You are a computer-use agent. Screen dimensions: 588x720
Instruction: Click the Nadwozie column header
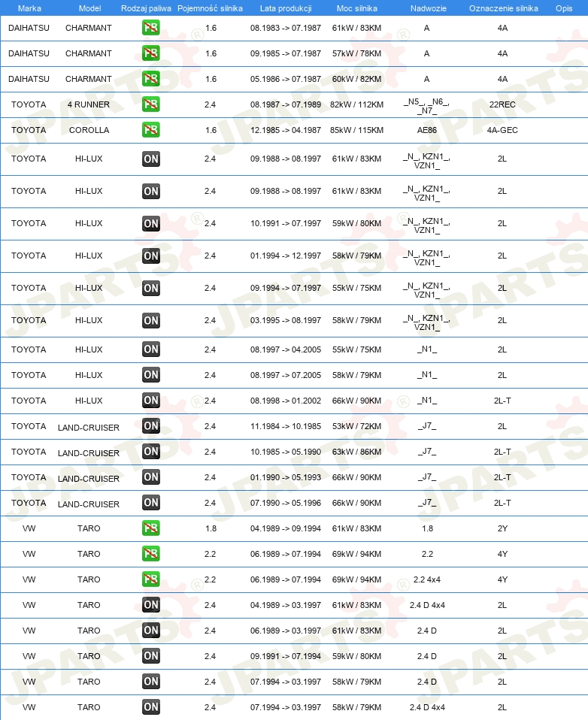click(428, 8)
